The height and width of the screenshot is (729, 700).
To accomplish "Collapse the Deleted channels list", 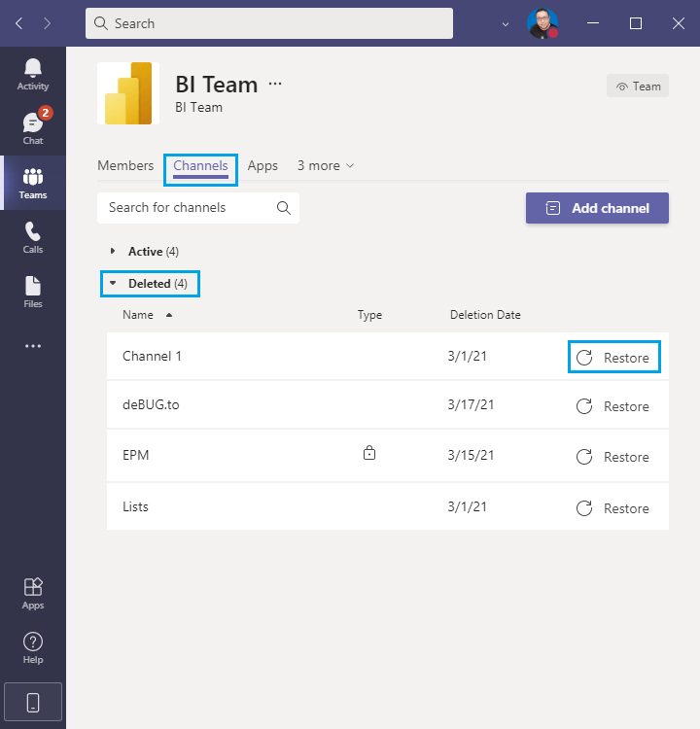I will (150, 284).
